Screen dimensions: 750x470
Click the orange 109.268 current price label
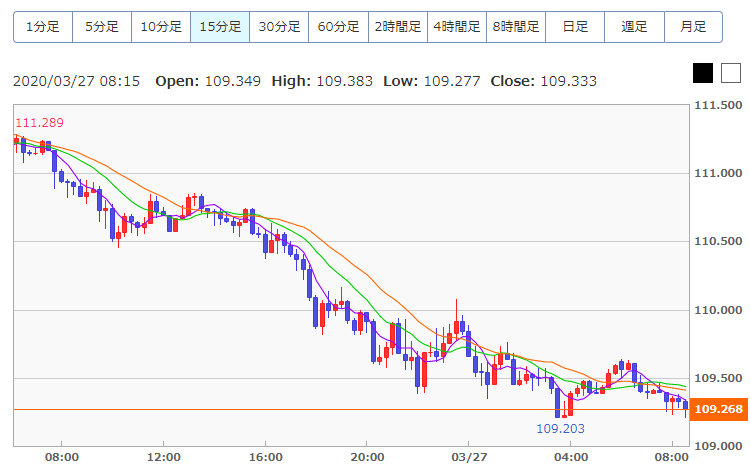point(719,409)
